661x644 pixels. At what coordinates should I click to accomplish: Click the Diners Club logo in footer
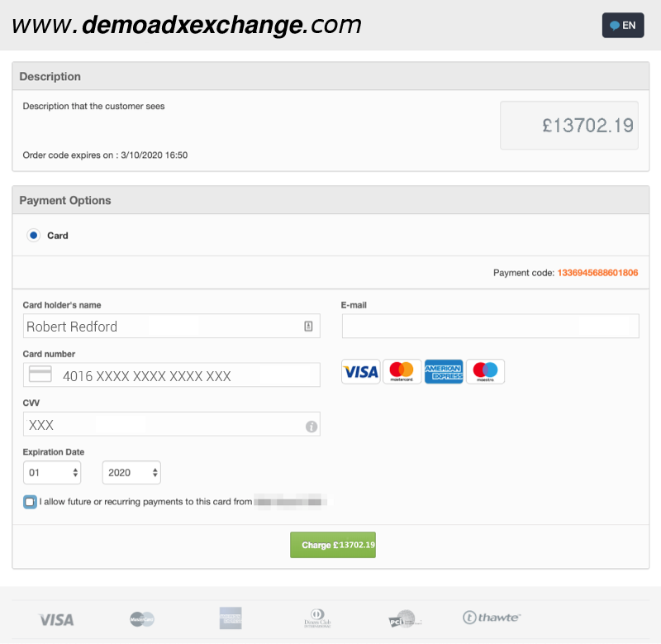coord(317,619)
